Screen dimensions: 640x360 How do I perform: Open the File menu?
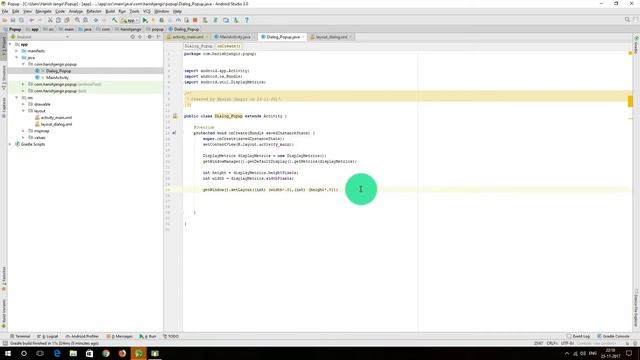5,11
